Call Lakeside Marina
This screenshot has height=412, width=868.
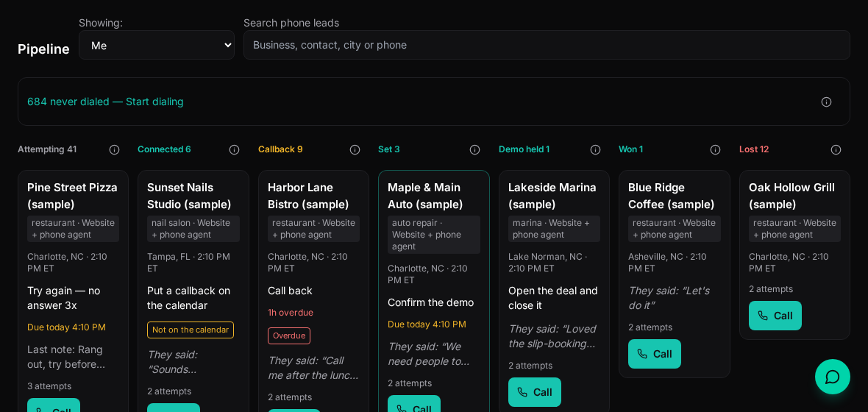534,392
